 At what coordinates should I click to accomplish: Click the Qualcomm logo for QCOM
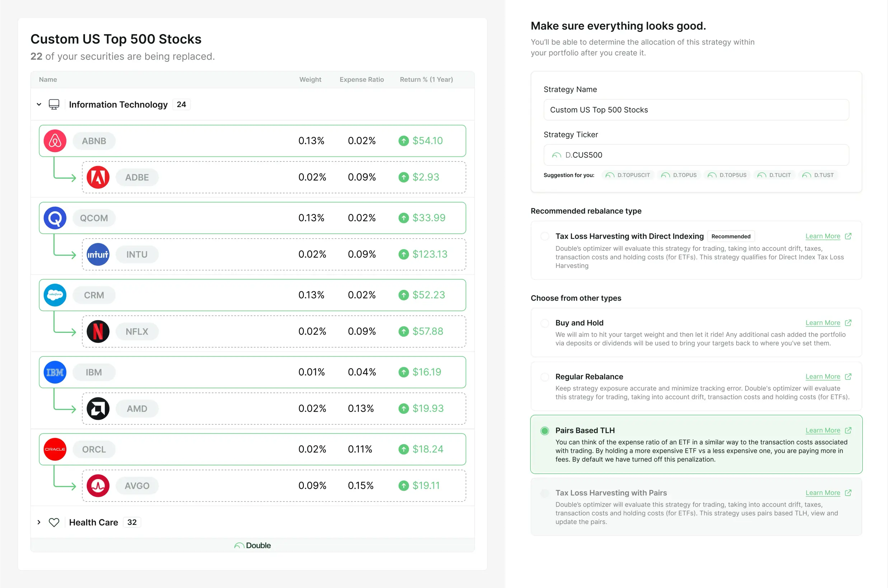tap(55, 218)
